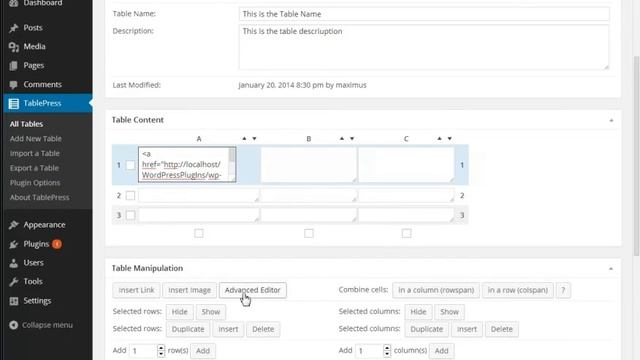
Task: Click the Pages icon in sidebar
Action: pyautogui.click(x=13, y=65)
